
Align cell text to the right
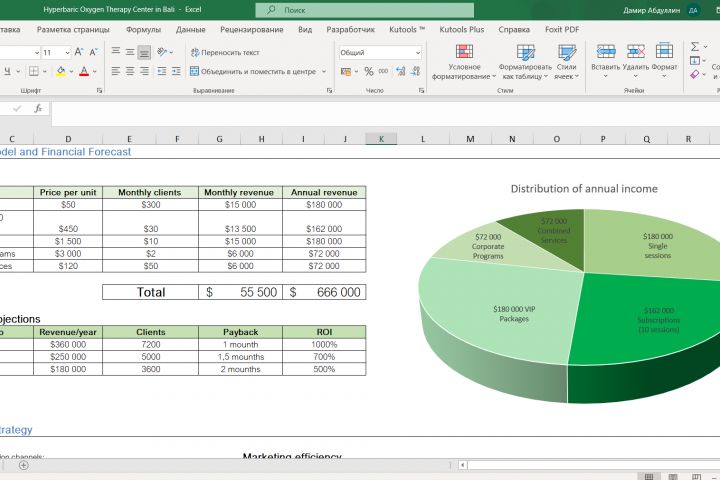pos(144,71)
